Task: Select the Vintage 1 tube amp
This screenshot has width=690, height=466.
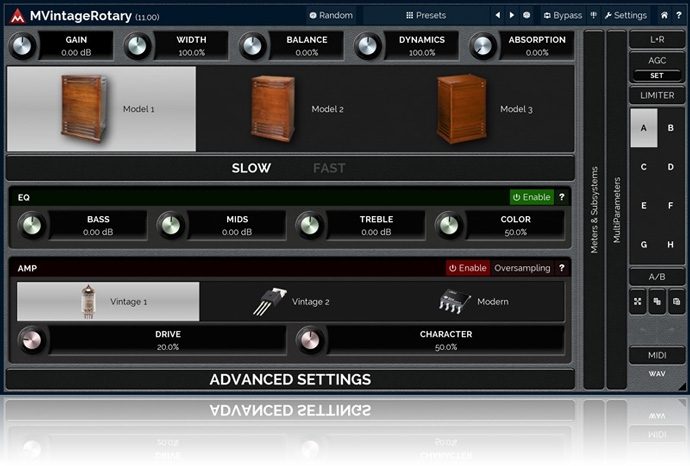Action: [108, 301]
